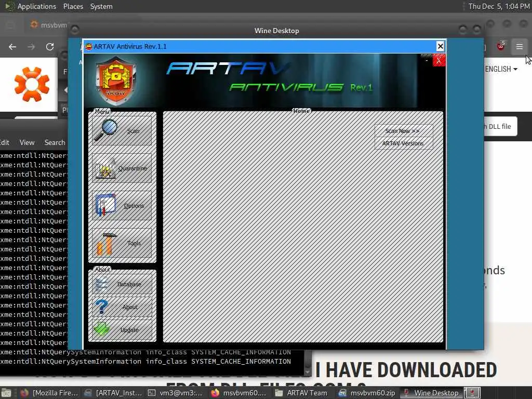532x399 pixels.
Task: Open the System menu in top panel
Action: (101, 6)
